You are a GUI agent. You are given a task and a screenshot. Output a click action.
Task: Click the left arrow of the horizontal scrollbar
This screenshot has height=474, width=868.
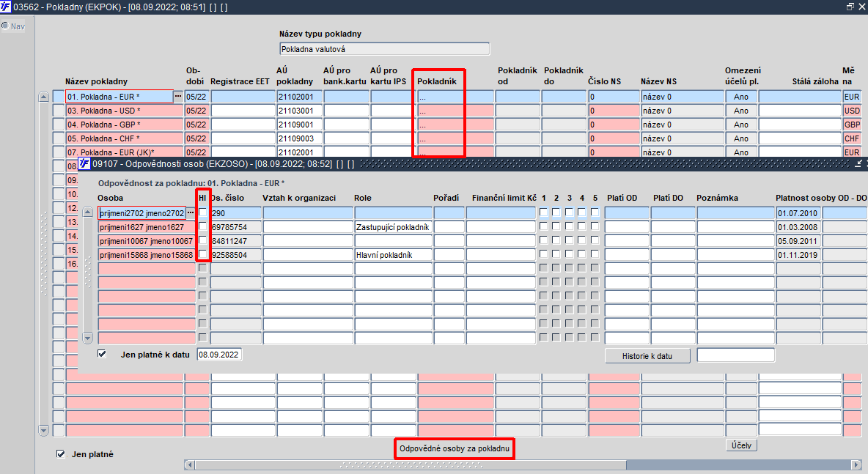[x=189, y=464]
